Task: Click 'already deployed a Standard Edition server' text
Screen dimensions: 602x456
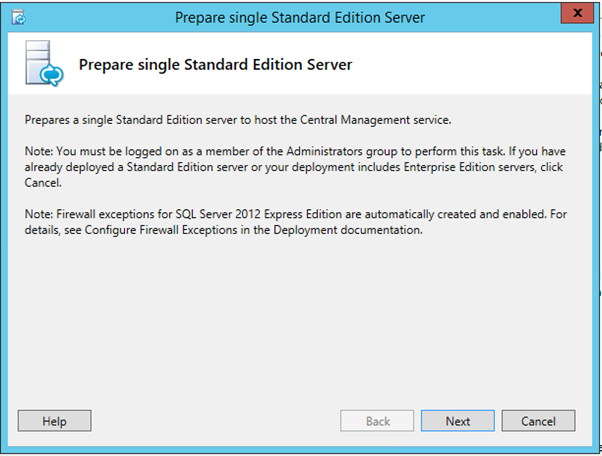Action: 136,167
